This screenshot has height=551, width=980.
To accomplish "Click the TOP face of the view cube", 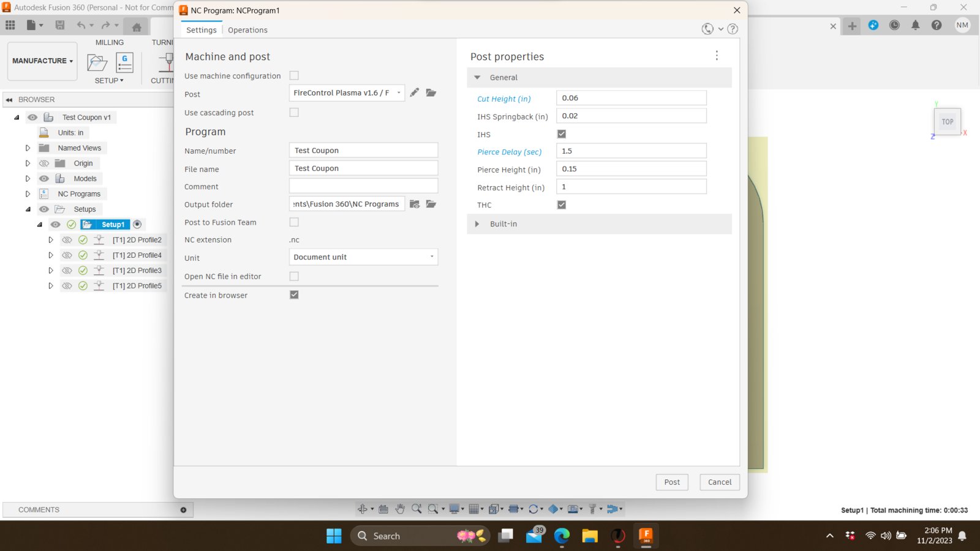I will (948, 122).
